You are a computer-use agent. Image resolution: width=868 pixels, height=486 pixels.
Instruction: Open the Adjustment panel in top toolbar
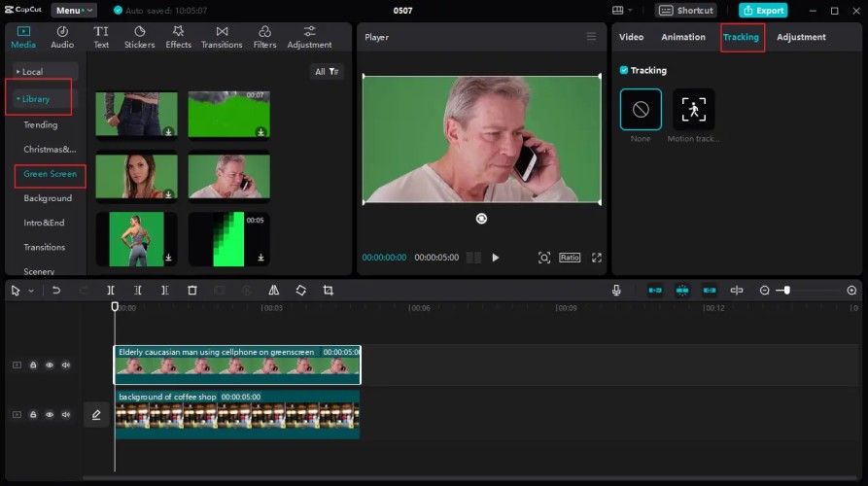[x=309, y=37]
